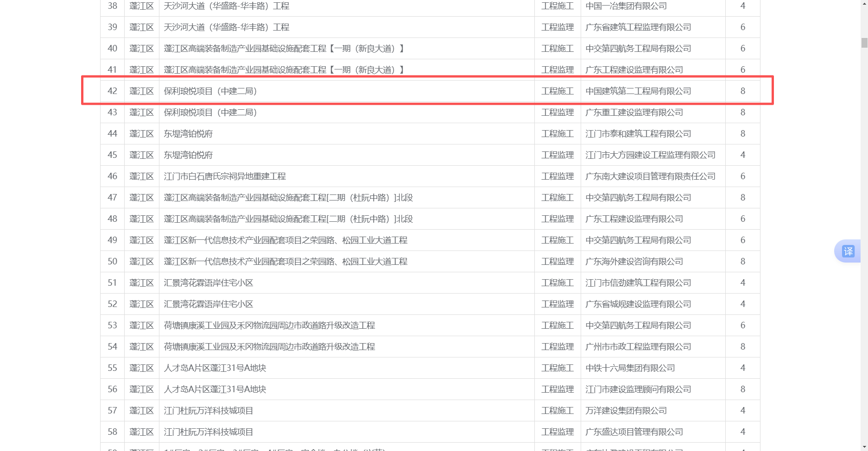Click company 广东海外建设咨询有限公司
The image size is (868, 451).
[634, 262]
